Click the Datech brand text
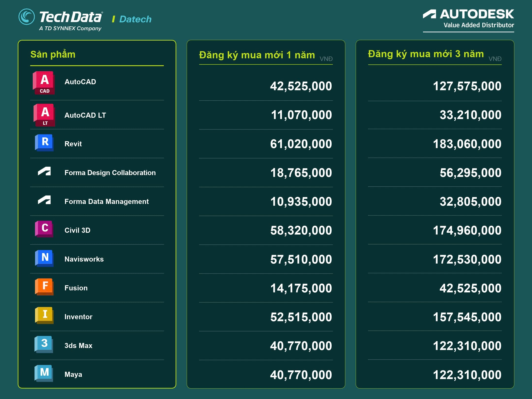Viewport: 532px width, 399px height. pos(135,19)
